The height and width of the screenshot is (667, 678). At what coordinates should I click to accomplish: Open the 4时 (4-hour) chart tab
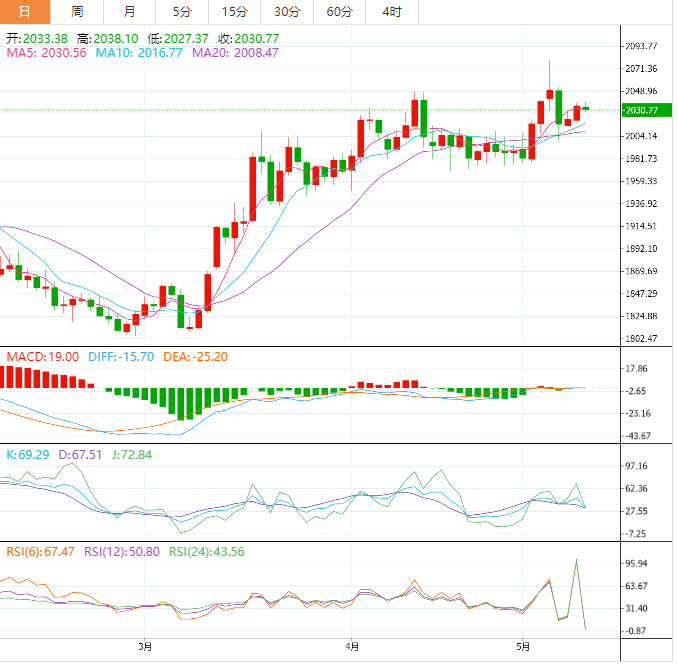pyautogui.click(x=392, y=12)
